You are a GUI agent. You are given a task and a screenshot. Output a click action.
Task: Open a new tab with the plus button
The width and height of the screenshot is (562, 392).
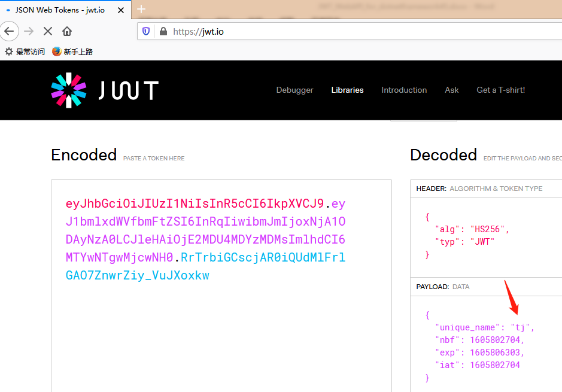click(x=141, y=9)
